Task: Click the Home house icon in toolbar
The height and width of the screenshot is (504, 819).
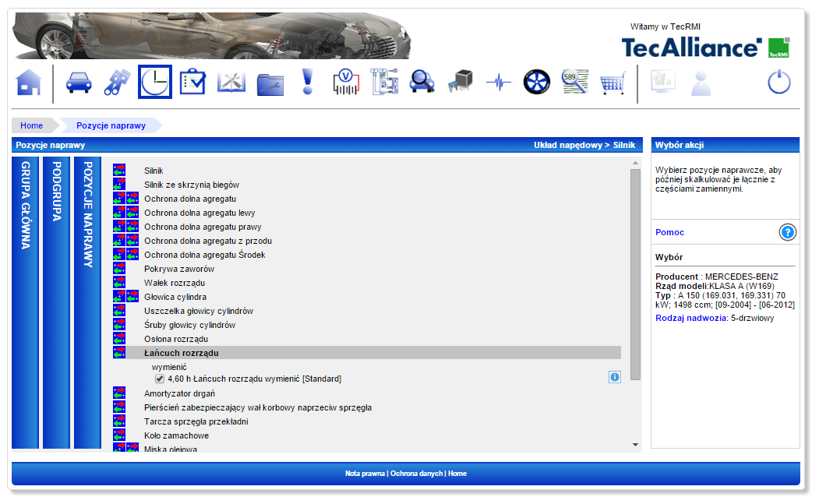Action: point(28,82)
